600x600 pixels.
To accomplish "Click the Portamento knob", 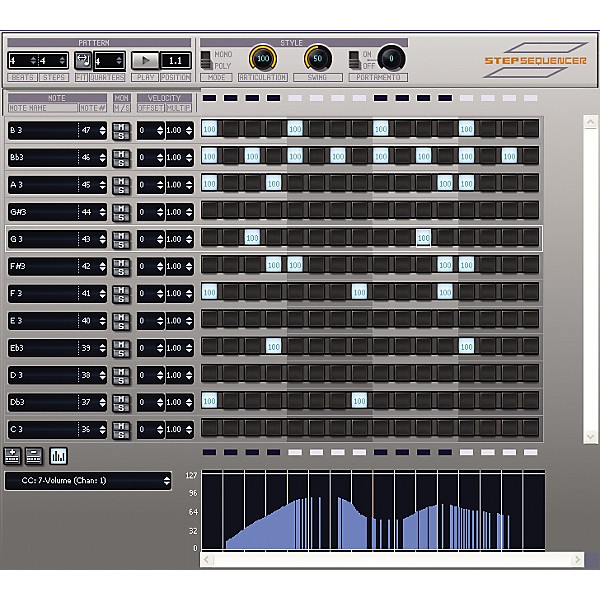I will [391, 59].
